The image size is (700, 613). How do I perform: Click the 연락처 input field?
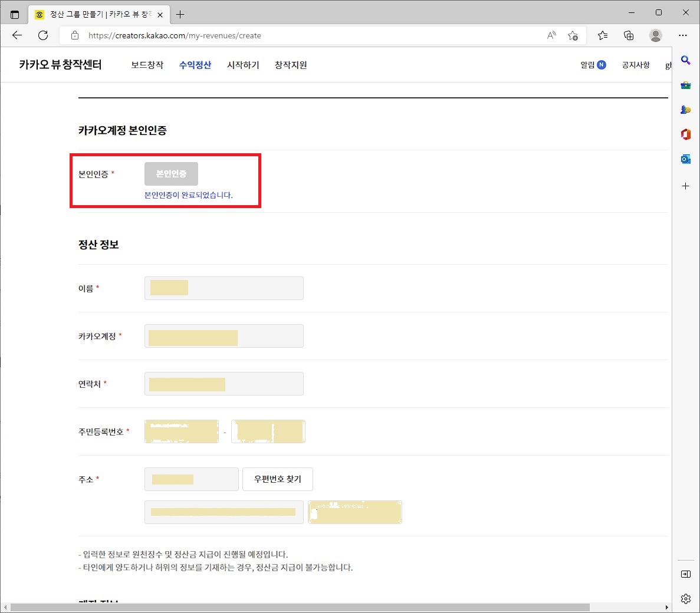coord(224,384)
